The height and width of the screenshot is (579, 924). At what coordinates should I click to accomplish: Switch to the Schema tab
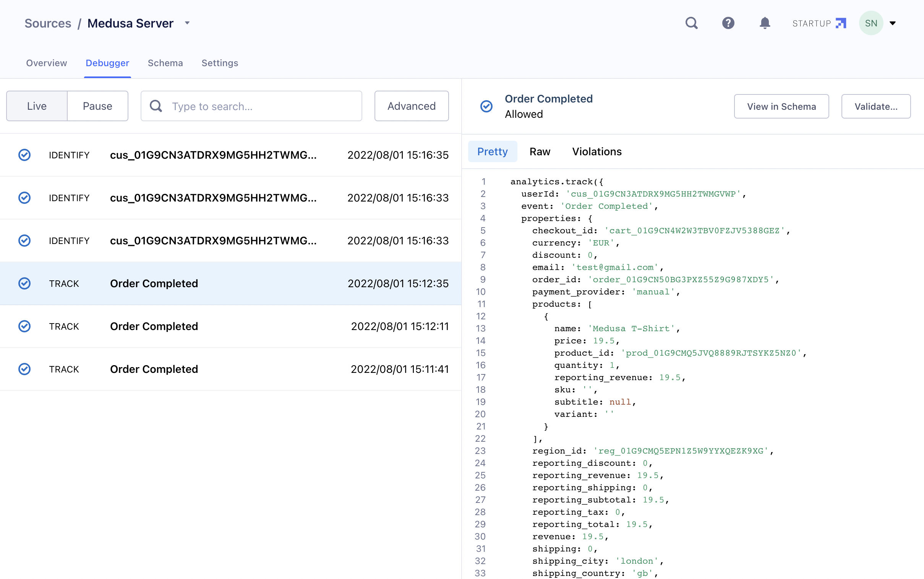click(165, 63)
